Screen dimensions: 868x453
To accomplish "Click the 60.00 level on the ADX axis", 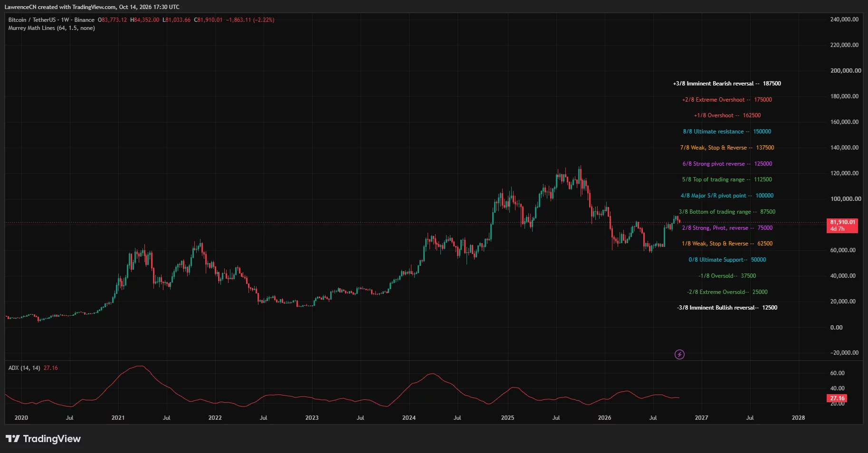I will point(837,373).
